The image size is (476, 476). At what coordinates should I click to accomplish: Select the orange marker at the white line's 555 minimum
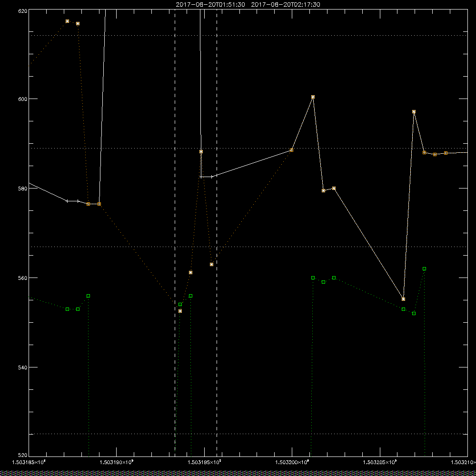coord(403,299)
